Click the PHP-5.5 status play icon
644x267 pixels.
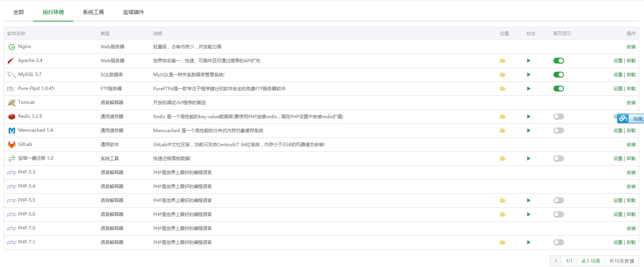click(529, 201)
